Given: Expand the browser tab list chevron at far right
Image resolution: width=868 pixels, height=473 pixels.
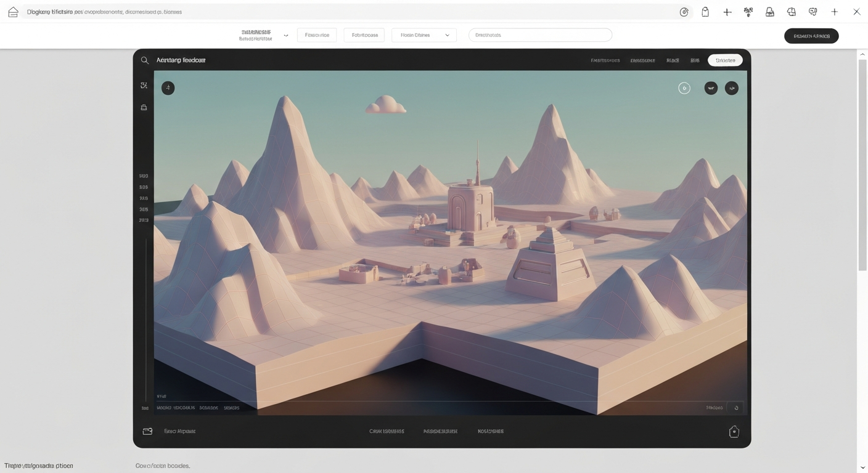Looking at the screenshot, I should coord(862,467).
